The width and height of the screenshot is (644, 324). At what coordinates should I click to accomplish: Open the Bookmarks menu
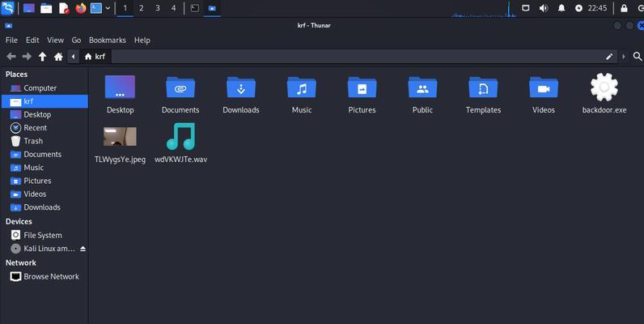[x=107, y=40]
